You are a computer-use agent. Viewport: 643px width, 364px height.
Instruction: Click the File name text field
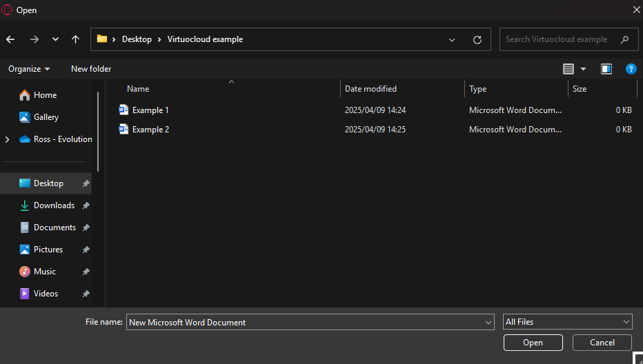304,322
